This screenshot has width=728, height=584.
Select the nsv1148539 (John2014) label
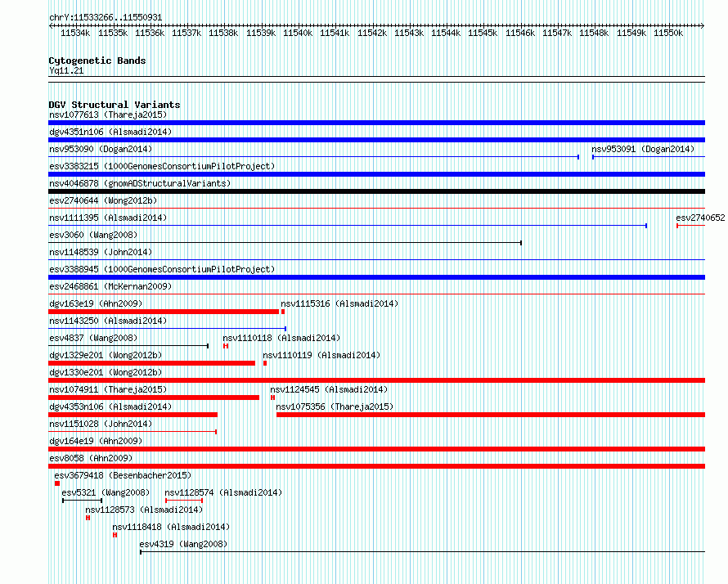101,252
